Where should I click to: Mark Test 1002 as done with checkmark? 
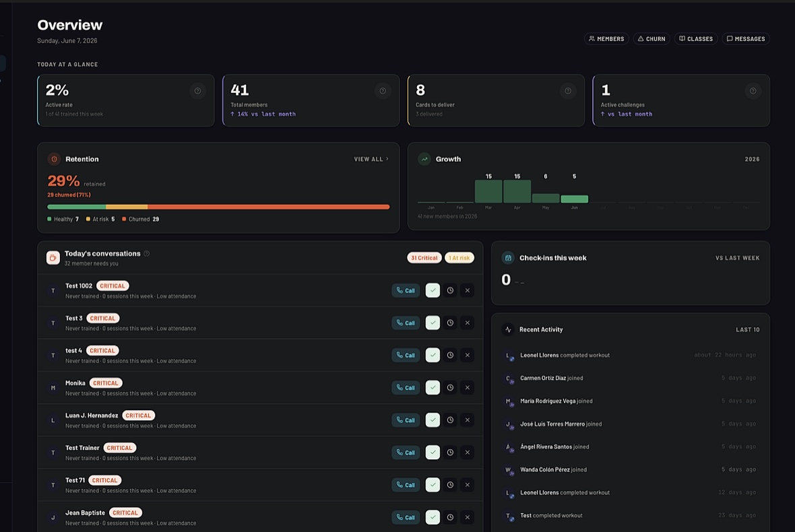click(433, 290)
